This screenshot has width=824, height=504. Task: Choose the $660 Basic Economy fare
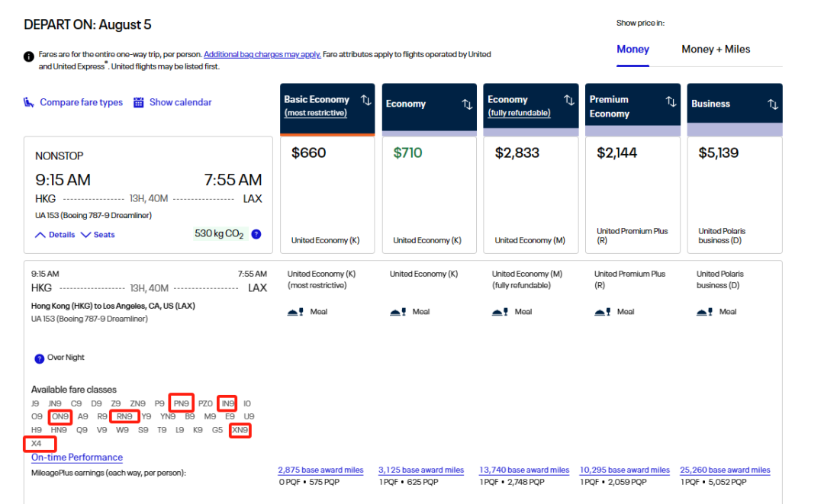327,194
